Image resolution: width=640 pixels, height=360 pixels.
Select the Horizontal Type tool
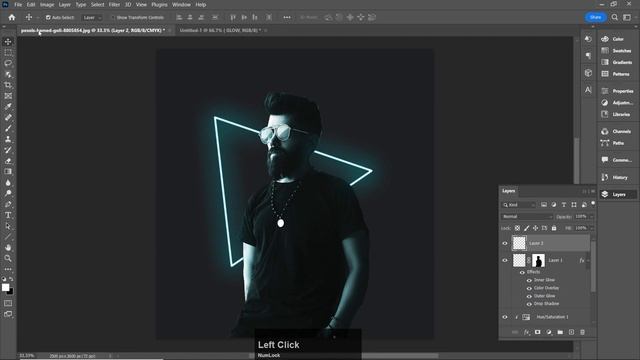tap(8, 215)
